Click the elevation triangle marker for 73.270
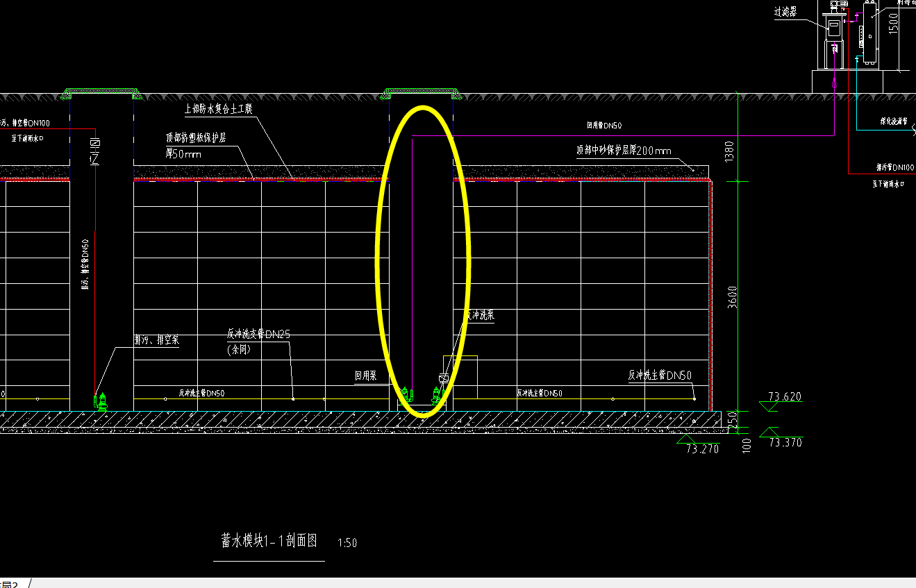The height and width of the screenshot is (588, 916). click(x=685, y=439)
